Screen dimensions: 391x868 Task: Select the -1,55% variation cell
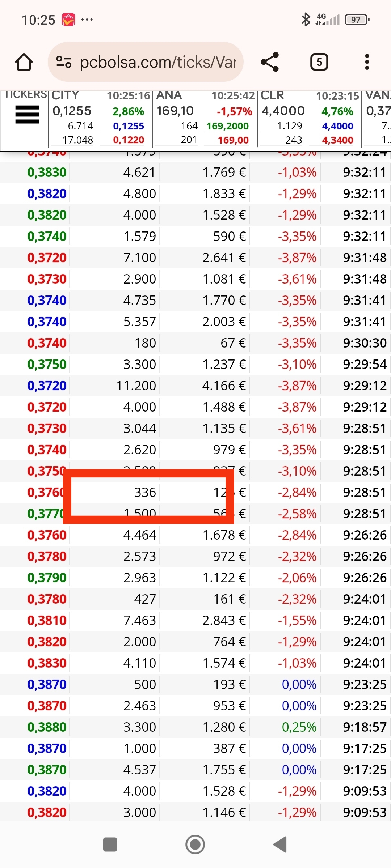click(297, 621)
